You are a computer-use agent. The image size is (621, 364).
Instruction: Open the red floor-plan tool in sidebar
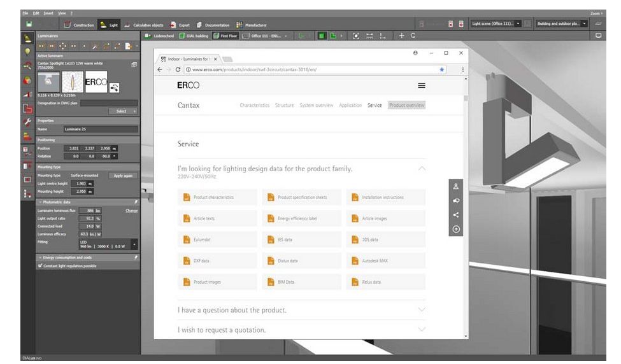click(27, 108)
